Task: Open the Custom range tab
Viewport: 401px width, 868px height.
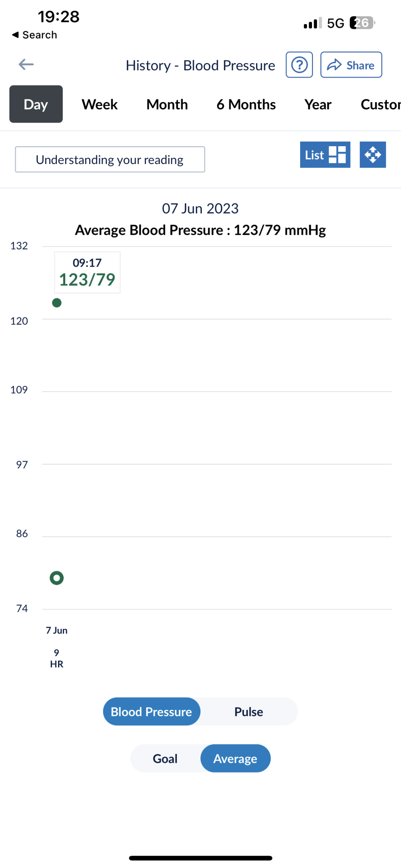Action: [380, 104]
